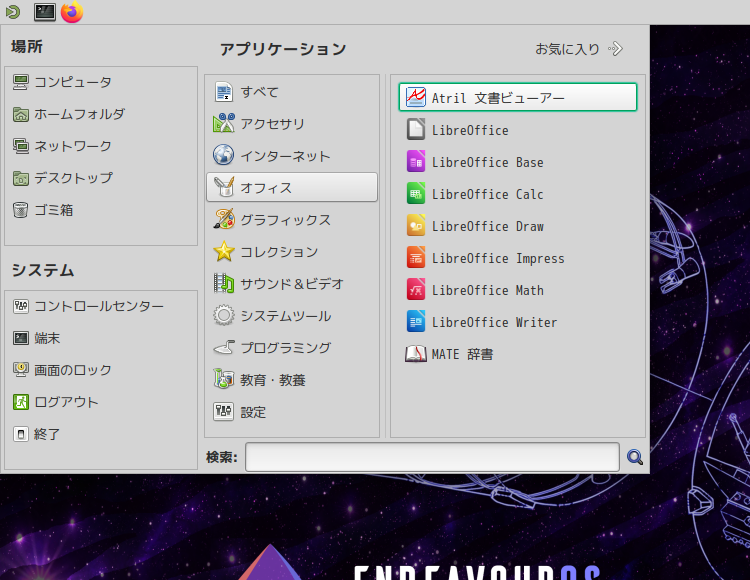Click the システムツール gear category icon
Image resolution: width=750 pixels, height=580 pixels.
coord(223,316)
